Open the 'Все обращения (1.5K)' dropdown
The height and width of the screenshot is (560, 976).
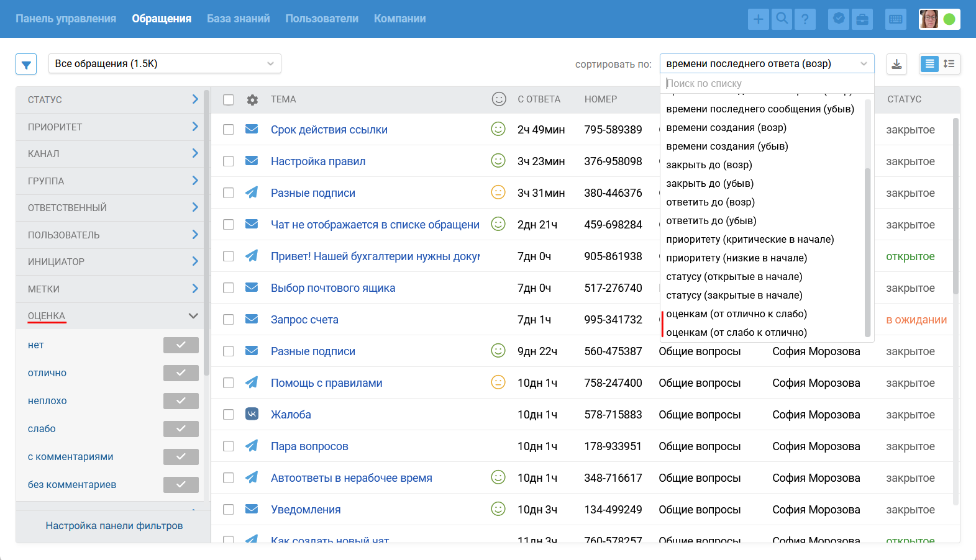pyautogui.click(x=165, y=63)
